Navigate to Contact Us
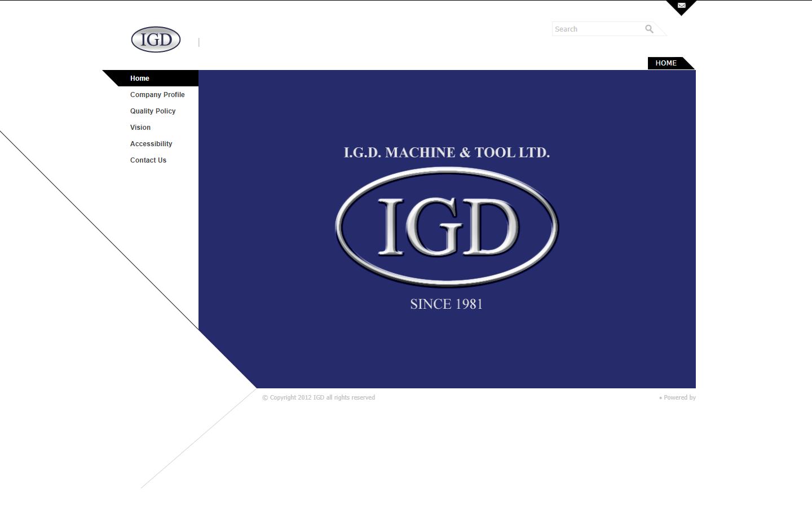The width and height of the screenshot is (812, 508). [x=148, y=160]
